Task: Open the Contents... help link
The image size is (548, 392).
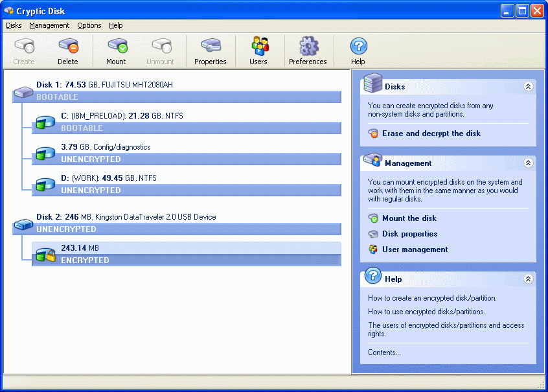Action: (x=384, y=352)
